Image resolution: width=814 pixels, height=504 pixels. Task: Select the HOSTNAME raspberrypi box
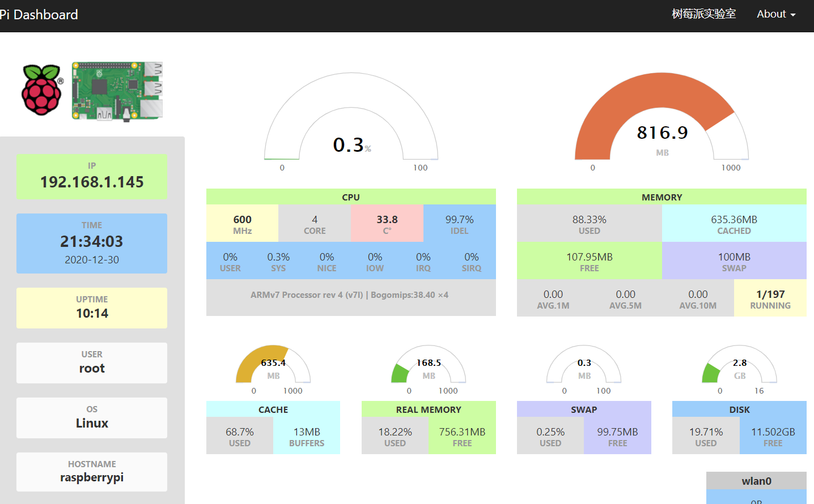(x=92, y=472)
